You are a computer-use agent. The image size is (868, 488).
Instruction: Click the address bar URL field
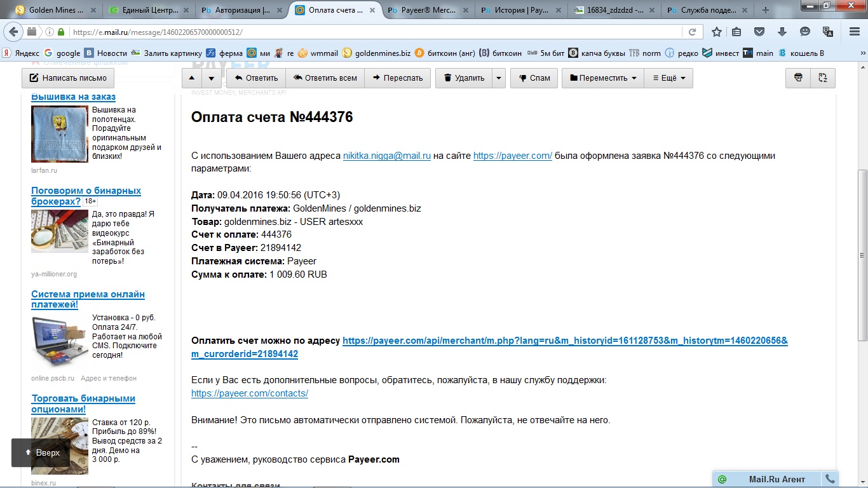(x=375, y=32)
